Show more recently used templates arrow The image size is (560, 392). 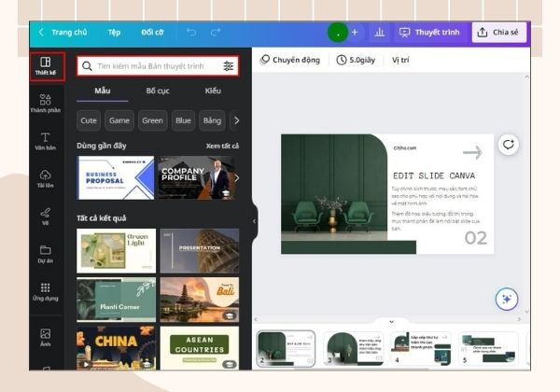click(236, 177)
